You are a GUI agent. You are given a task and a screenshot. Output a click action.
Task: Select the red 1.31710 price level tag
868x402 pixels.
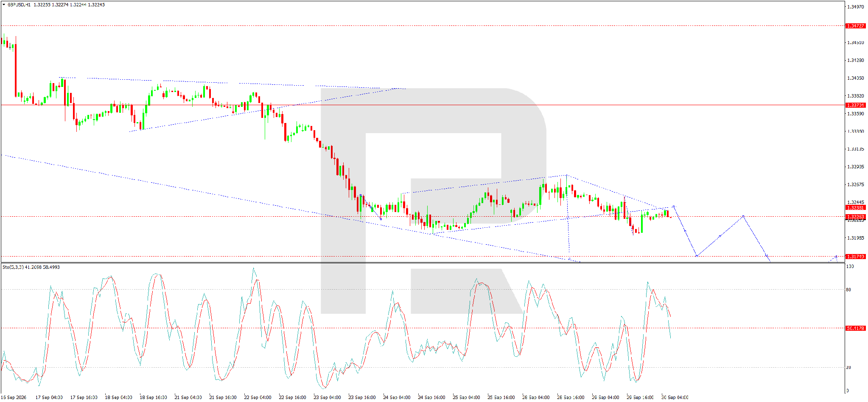pos(855,257)
